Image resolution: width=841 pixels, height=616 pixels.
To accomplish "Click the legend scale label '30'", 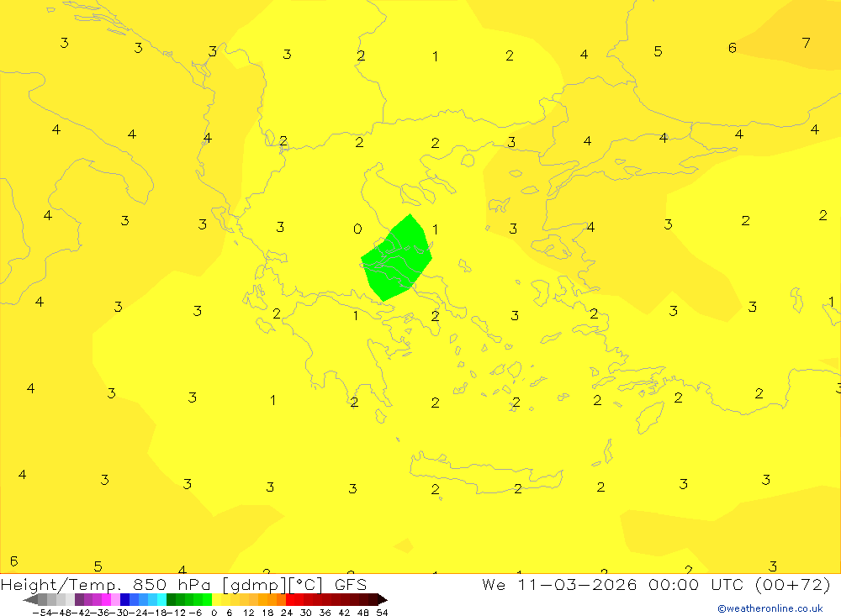I will click(306, 613).
